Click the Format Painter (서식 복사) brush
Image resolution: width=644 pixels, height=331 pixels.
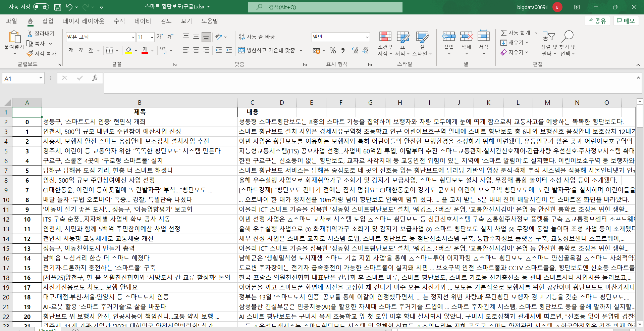pyautogui.click(x=30, y=53)
